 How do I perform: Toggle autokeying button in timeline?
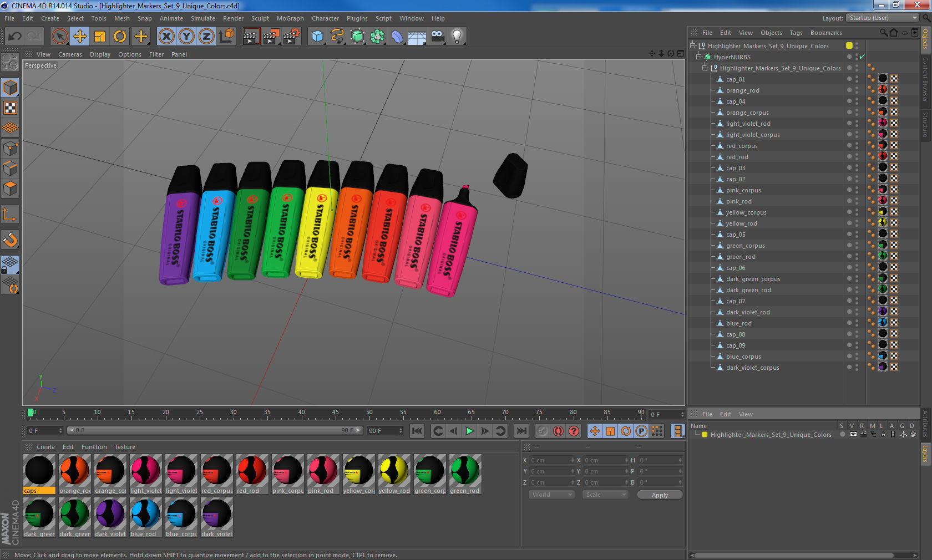[558, 431]
